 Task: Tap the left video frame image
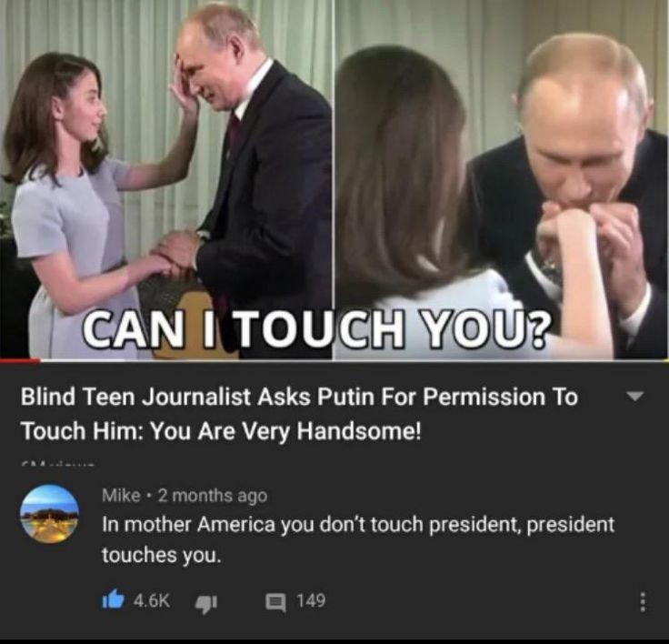(165, 179)
